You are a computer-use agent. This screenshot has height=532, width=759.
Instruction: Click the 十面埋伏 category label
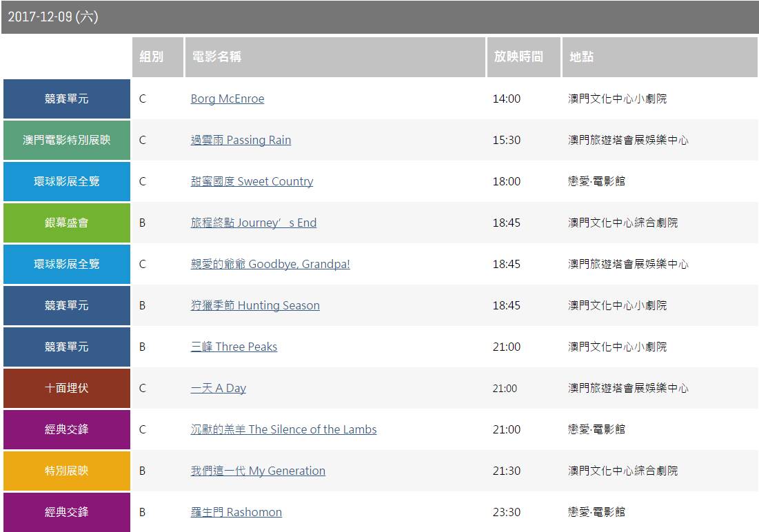pyautogui.click(x=67, y=388)
